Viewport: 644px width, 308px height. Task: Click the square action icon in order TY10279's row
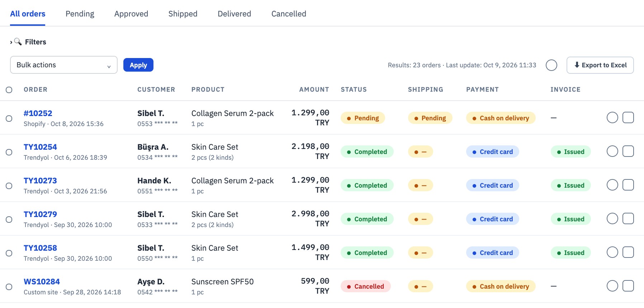628,218
